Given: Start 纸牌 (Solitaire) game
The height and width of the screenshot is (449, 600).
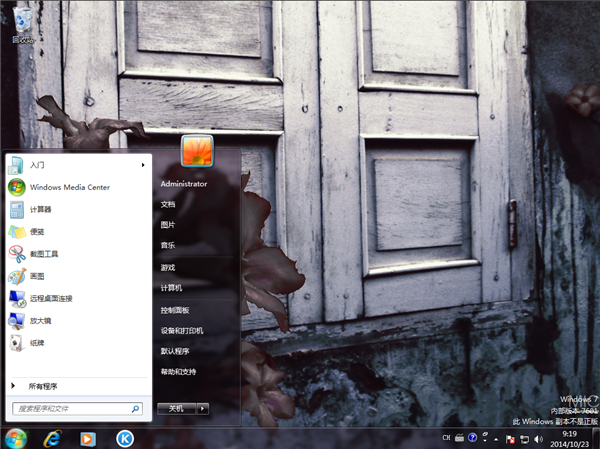Looking at the screenshot, I should (x=37, y=343).
